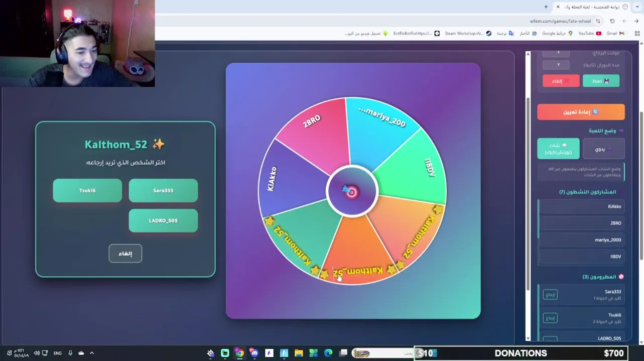Open the task view icon on taskbar

pos(343,353)
